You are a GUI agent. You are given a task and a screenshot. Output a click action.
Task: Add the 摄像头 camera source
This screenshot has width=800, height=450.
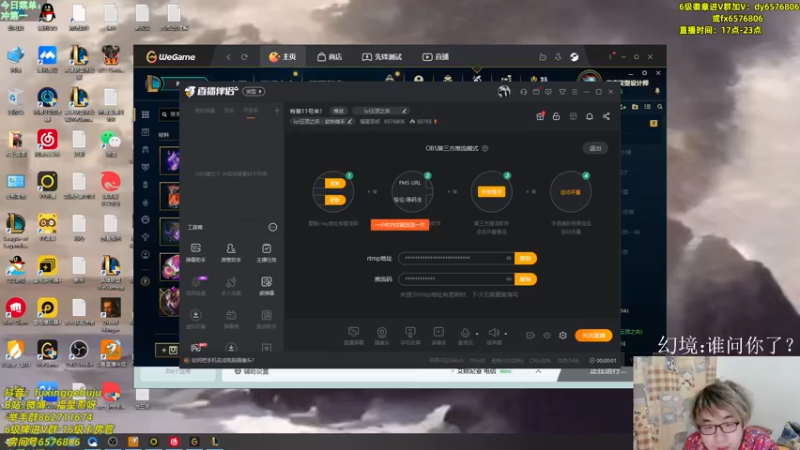(382, 335)
